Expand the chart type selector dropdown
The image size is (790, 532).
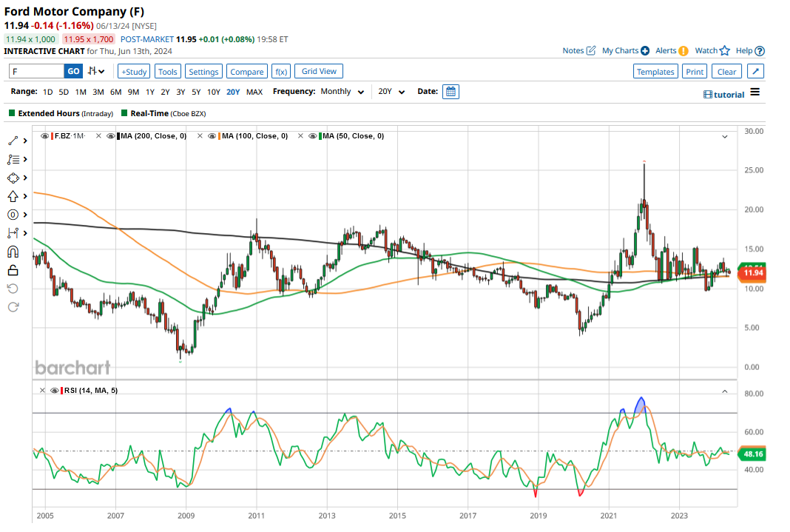pyautogui.click(x=96, y=72)
